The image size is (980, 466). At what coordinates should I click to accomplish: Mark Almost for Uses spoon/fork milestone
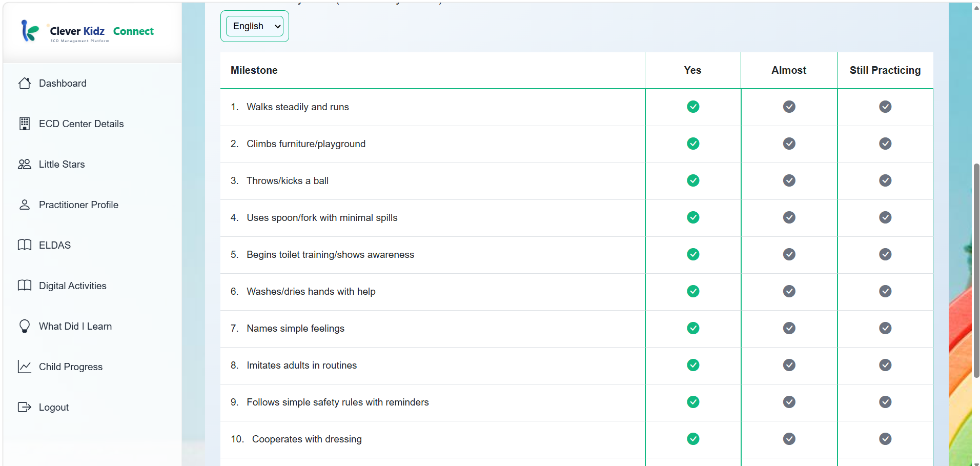coord(789,217)
